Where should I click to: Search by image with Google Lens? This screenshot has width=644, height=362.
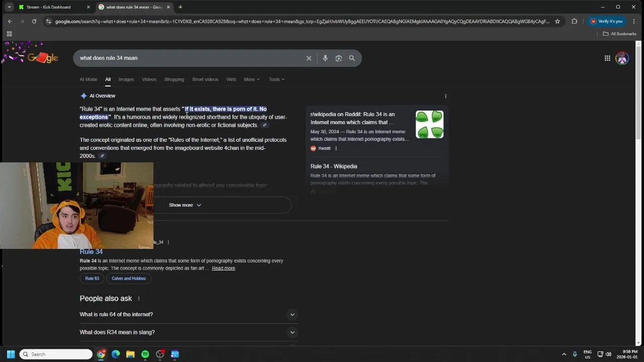coord(339,58)
